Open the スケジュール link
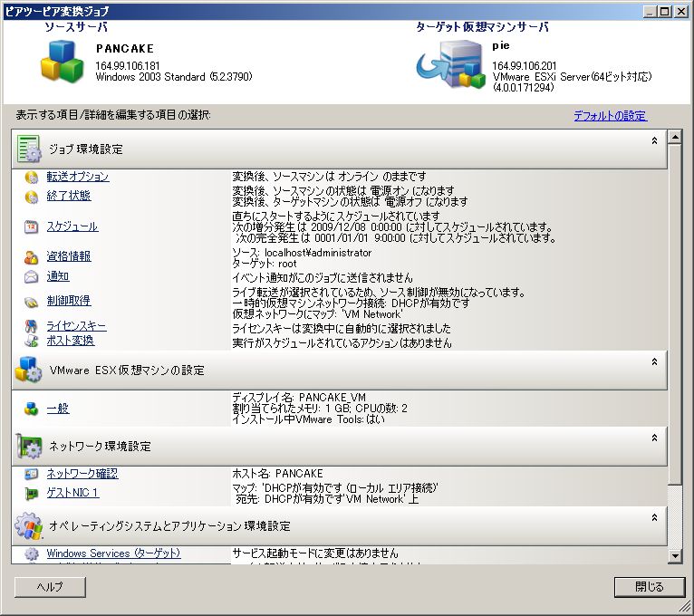The image size is (694, 616). tap(72, 226)
